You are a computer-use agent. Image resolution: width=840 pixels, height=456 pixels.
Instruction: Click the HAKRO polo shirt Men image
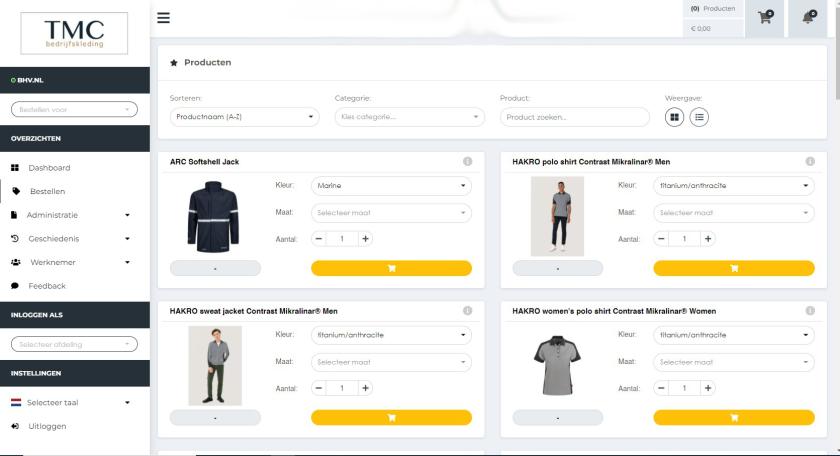(557, 216)
